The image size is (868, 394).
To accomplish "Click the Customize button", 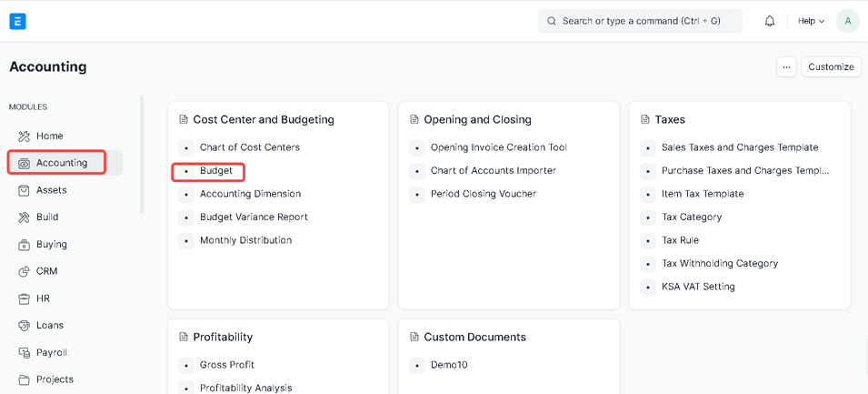I will [x=831, y=67].
